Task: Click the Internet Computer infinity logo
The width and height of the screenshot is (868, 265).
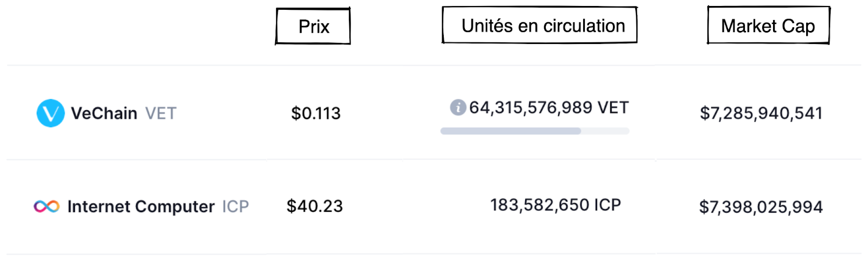Action: pyautogui.click(x=47, y=206)
